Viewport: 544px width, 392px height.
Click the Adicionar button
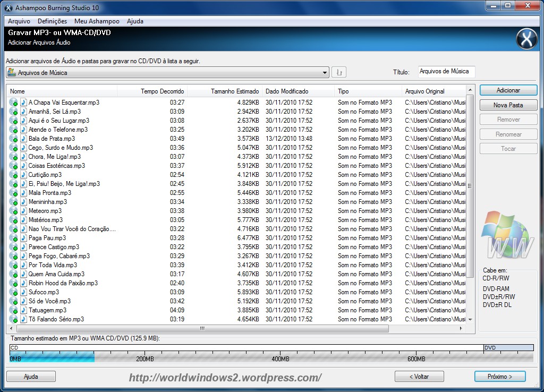click(x=508, y=90)
